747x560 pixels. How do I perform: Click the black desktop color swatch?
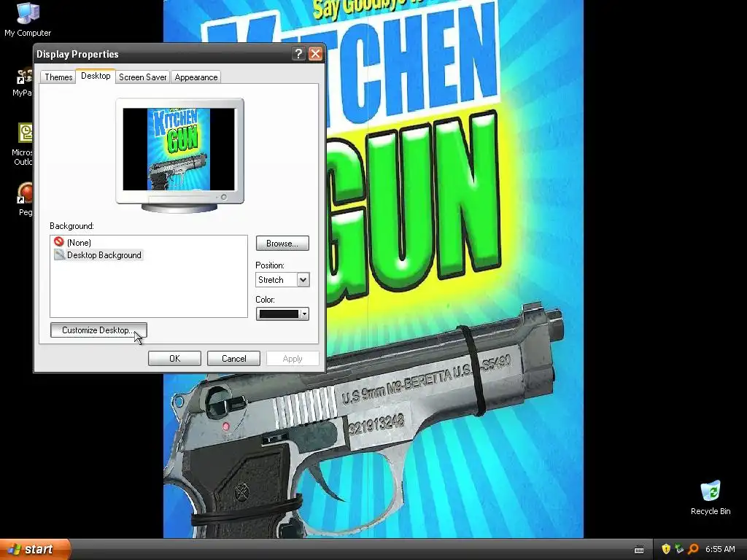[x=279, y=314]
